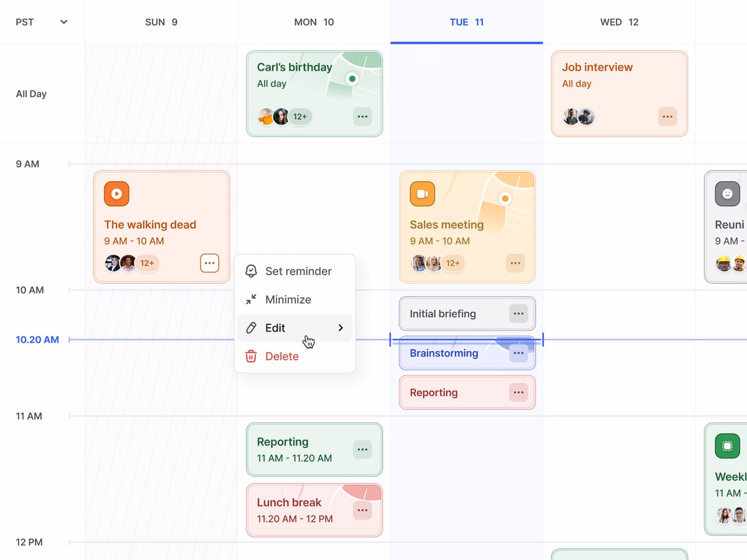Open Tuesday Reporting event options menu

tap(519, 393)
